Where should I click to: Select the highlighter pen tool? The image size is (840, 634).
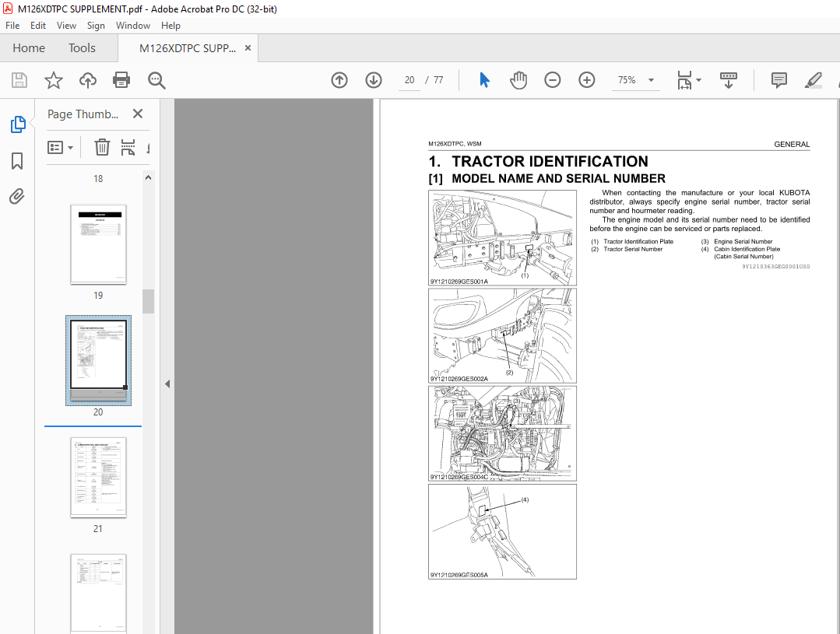pos(814,80)
